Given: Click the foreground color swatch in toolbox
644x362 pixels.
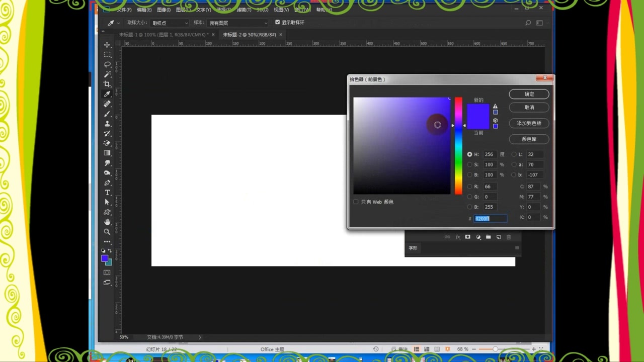Looking at the screenshot, I should click(105, 258).
